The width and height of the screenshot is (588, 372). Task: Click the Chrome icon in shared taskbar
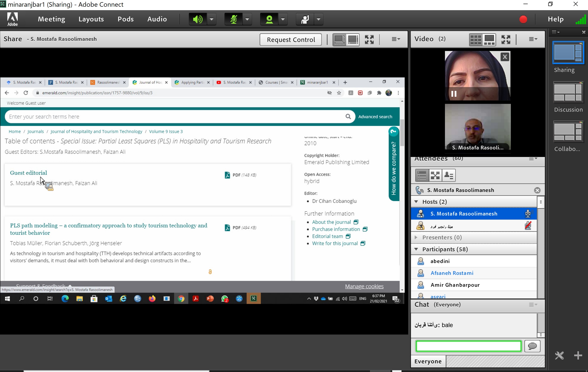tap(181, 299)
